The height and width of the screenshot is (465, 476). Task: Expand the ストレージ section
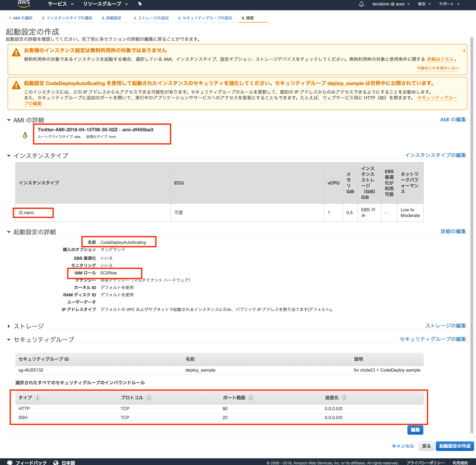click(x=9, y=326)
